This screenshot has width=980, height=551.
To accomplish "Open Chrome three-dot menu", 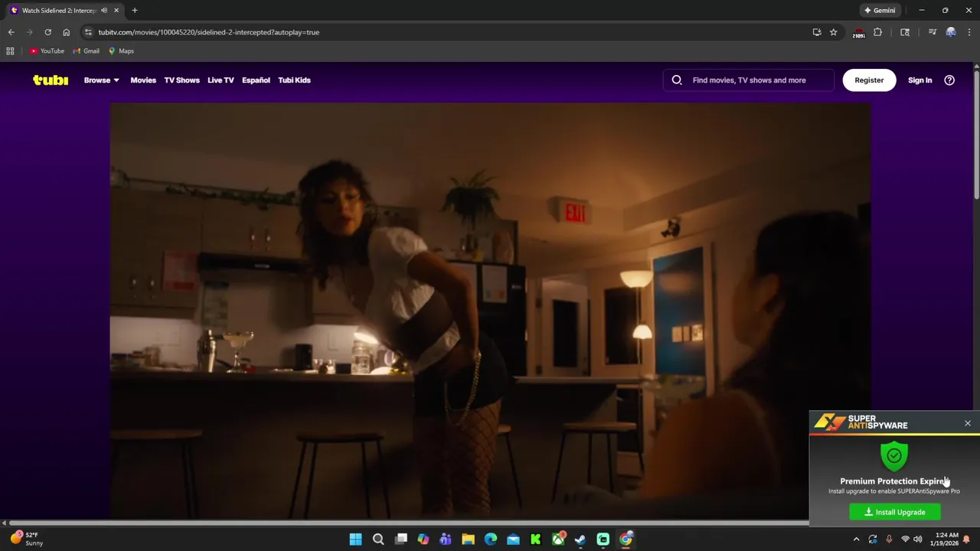I will click(x=969, y=32).
